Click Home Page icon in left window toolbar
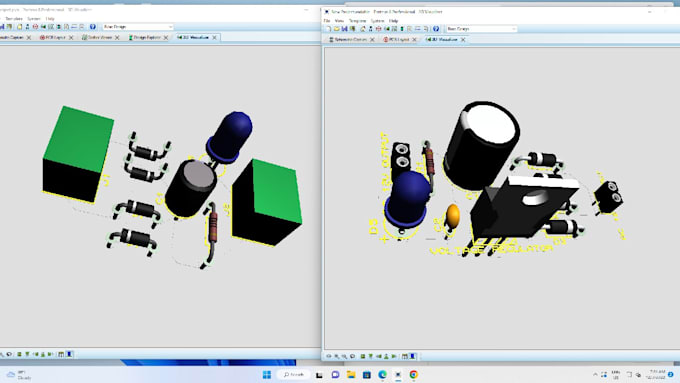Viewport: 680px width, 383px height. coord(20,27)
